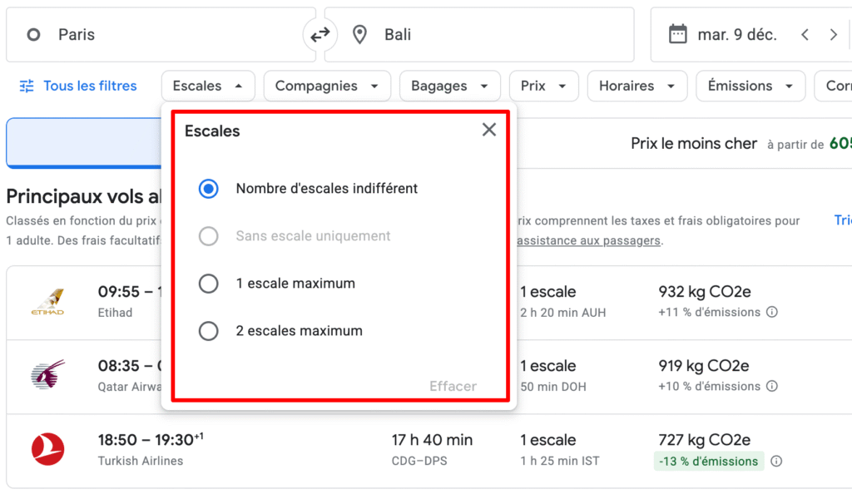Open the Émissions filter dropdown
Screen dimensions: 852x504
tap(750, 86)
